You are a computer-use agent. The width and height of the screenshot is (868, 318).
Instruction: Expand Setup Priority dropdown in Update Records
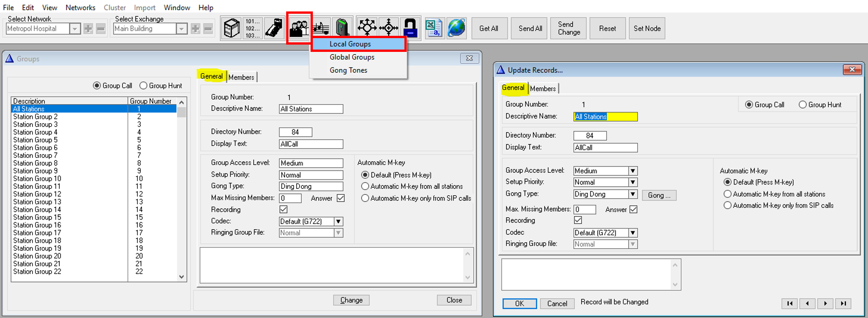633,182
